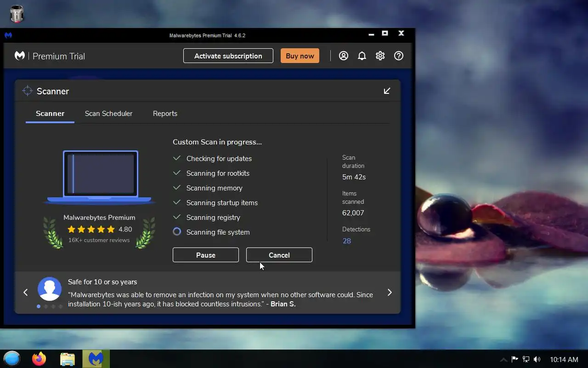Select the last review pagination dot
This screenshot has width=588, height=368.
[61, 306]
